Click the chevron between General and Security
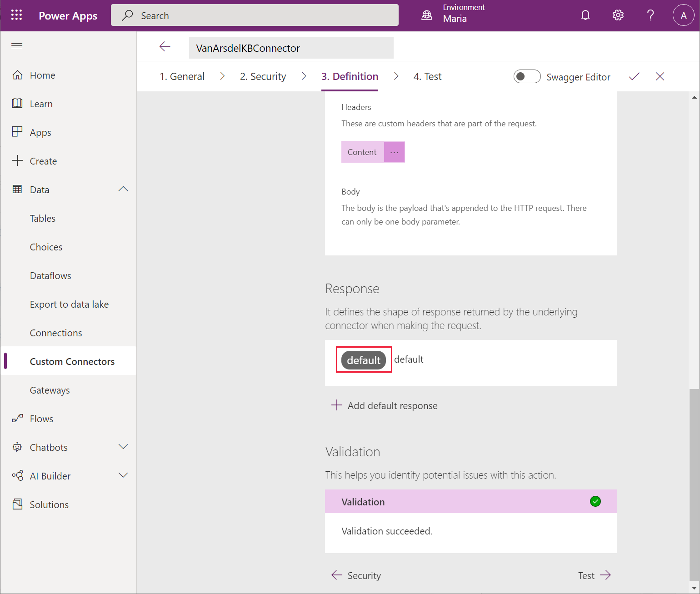This screenshot has width=700, height=594. pos(222,76)
